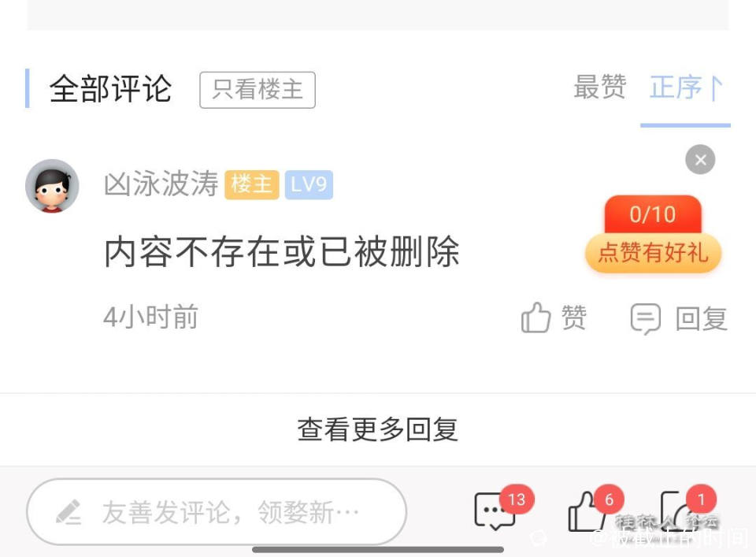
Task: Tap the orange 楼主 badge
Action: coord(252,184)
